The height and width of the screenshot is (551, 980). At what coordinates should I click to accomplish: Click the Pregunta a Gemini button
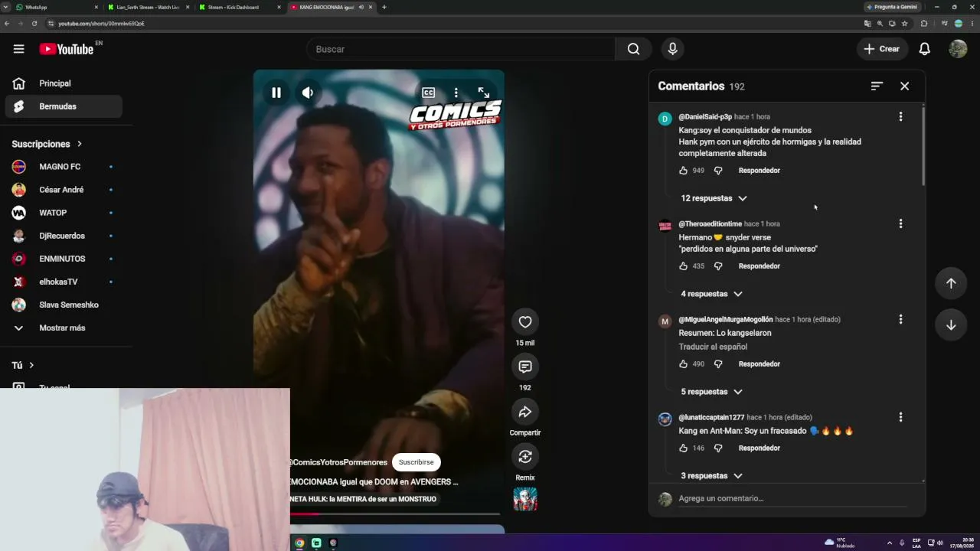pyautogui.click(x=892, y=7)
